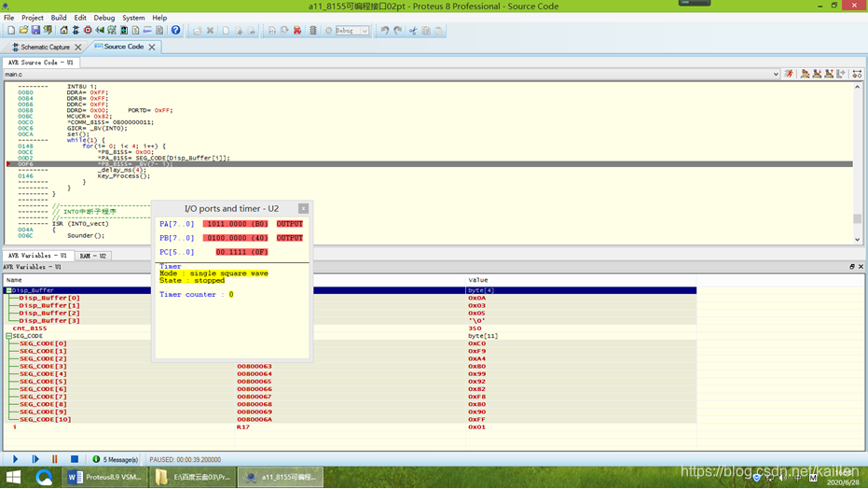Create a new project with toolbar icon
This screenshot has width=868, height=489.
click(10, 31)
